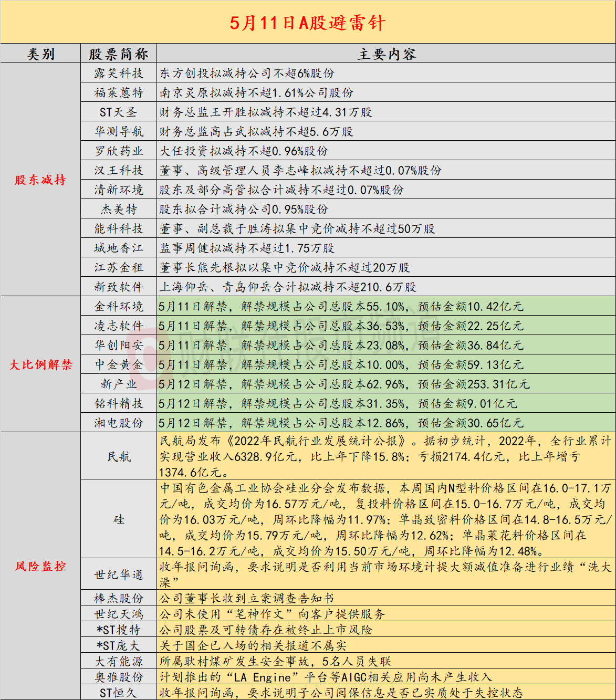The width and height of the screenshot is (616, 700).
Task: Select the stock name *ST搜特
Action: 119,630
